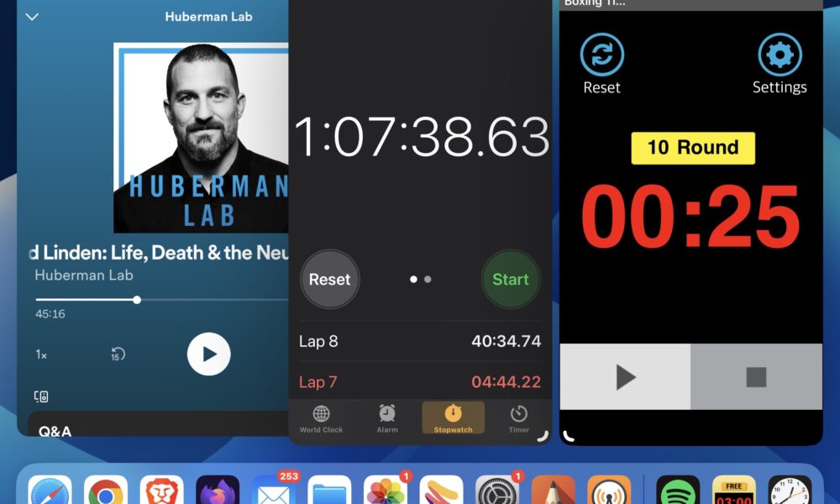Click the Spotify playback progress knob
Screen dimensions: 840x504
[137, 300]
